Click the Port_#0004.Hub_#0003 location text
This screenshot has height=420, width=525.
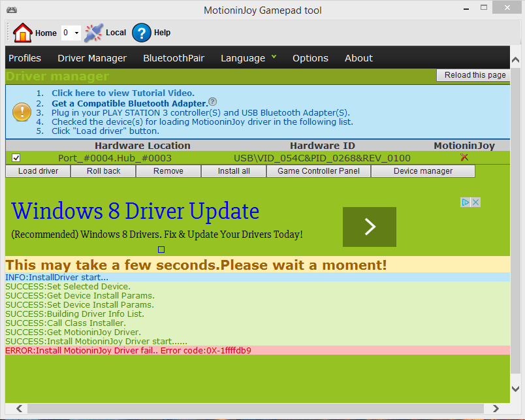(115, 158)
